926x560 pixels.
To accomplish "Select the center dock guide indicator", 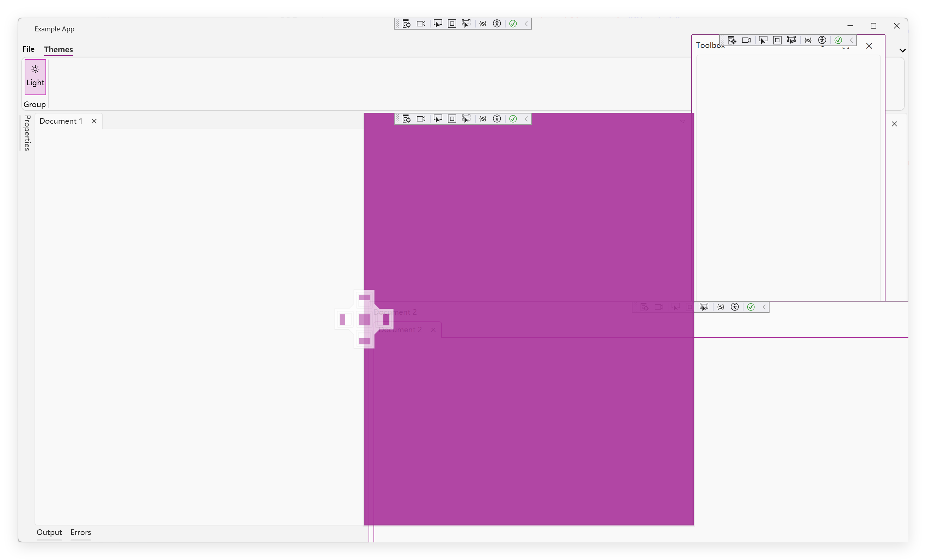I will point(364,320).
